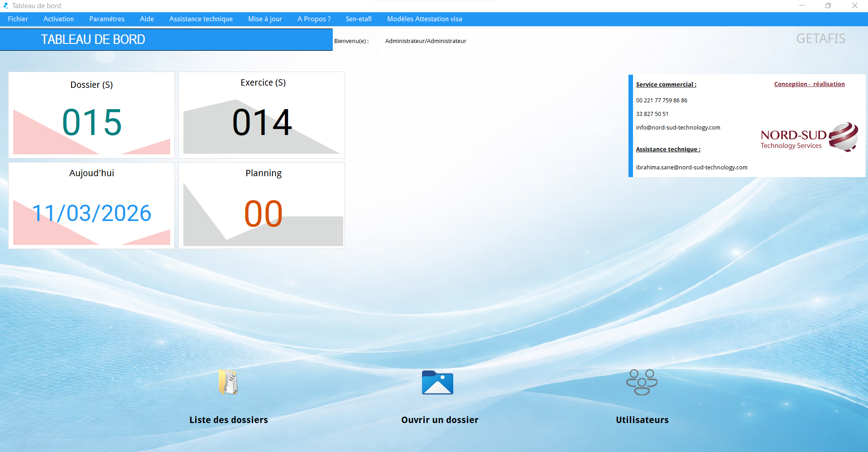
Task: Click the Mise à jour menu
Action: 265,19
